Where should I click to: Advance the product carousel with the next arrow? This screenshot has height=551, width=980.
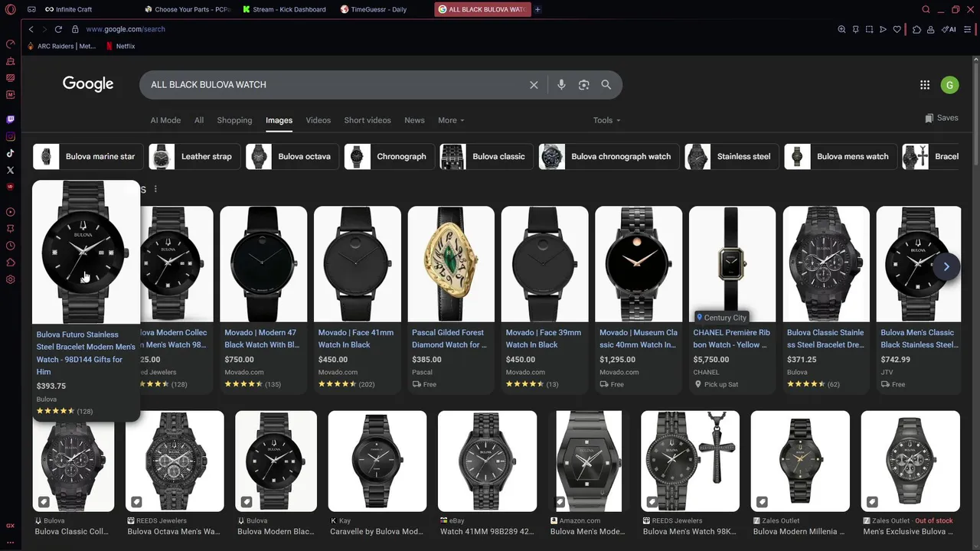pyautogui.click(x=946, y=266)
